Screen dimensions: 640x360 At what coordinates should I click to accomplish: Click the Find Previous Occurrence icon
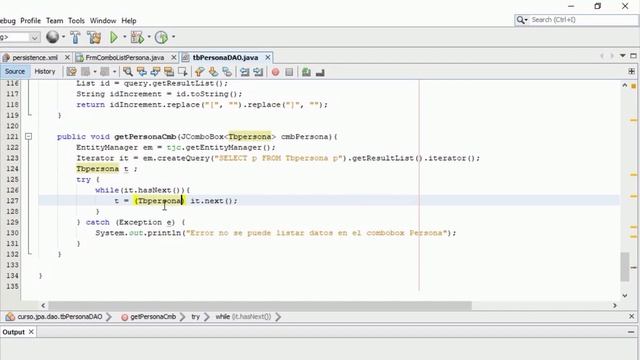pos(142,72)
